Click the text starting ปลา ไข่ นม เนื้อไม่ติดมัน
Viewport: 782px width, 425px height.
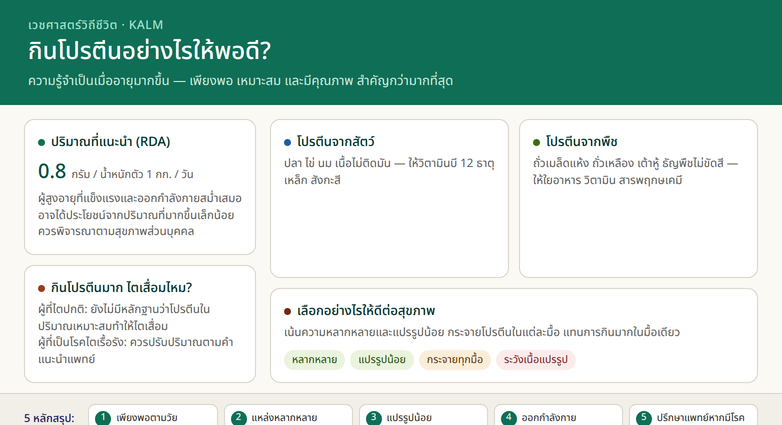(389, 172)
